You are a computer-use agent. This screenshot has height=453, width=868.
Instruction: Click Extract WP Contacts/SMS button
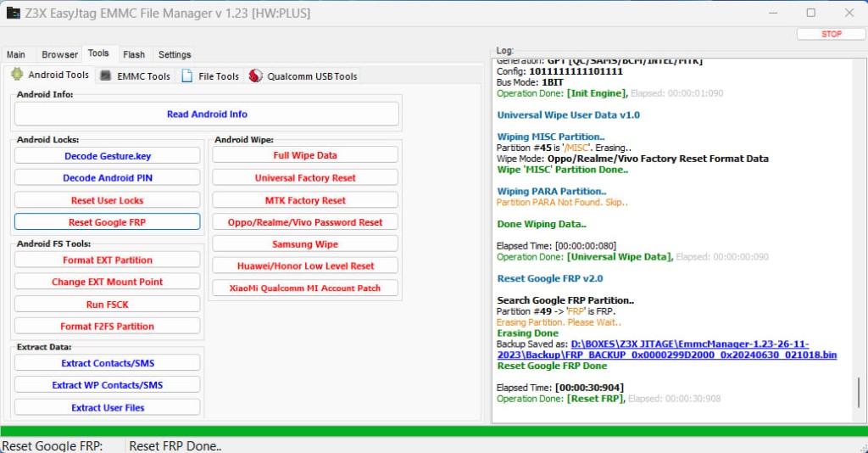click(x=108, y=385)
